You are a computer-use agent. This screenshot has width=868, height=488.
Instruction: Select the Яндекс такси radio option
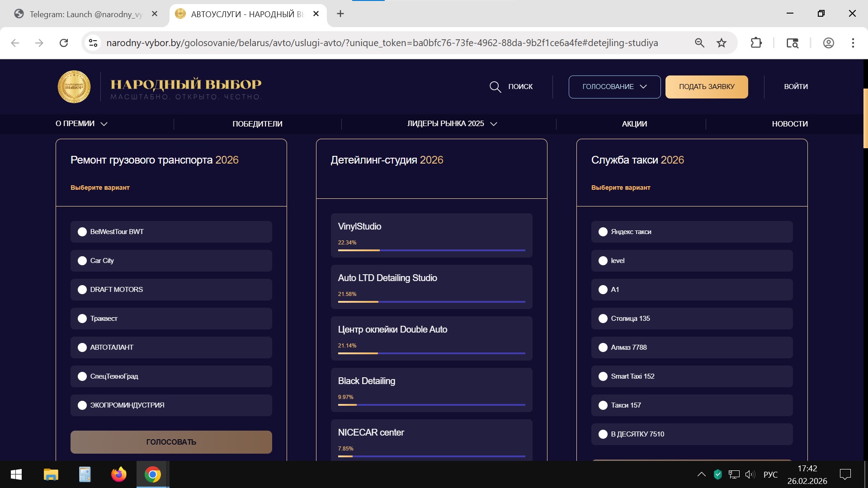pyautogui.click(x=603, y=232)
